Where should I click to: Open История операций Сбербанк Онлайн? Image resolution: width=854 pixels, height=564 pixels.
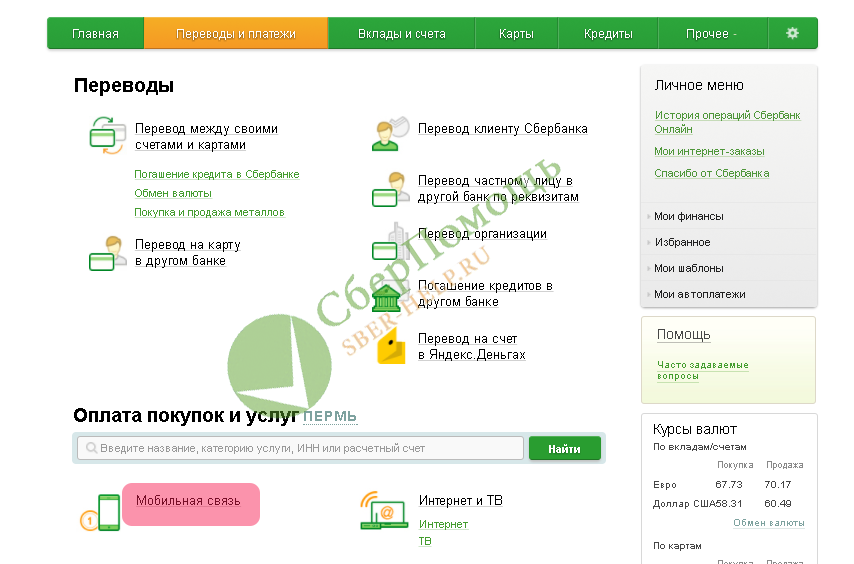click(727, 122)
